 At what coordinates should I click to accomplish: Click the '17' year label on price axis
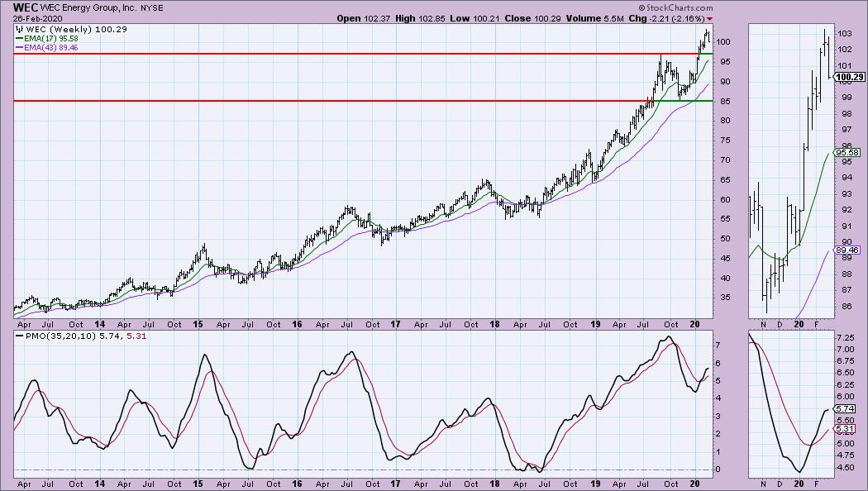tap(395, 324)
